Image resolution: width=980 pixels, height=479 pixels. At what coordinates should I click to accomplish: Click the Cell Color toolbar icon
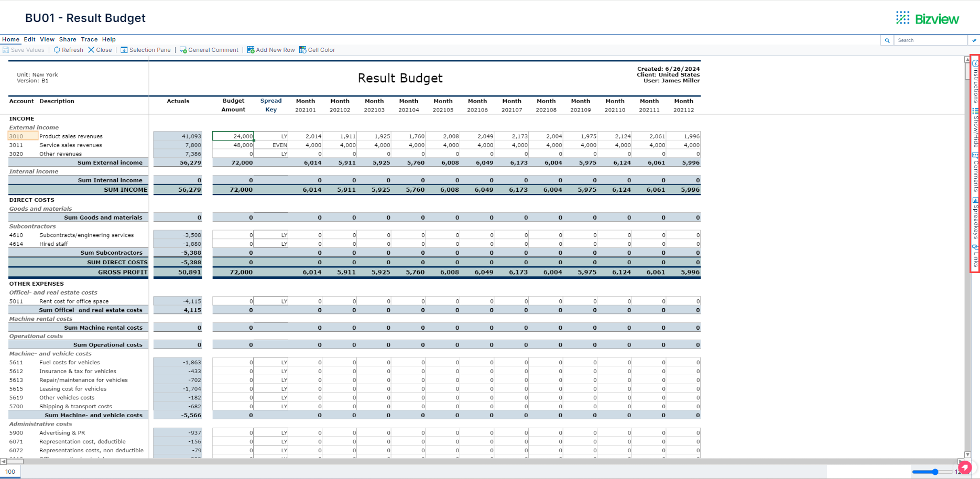click(x=317, y=50)
